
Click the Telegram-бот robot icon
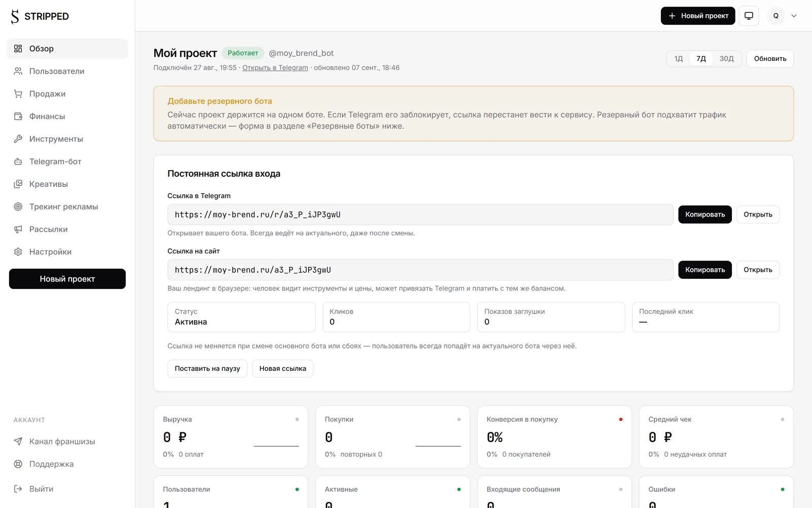pos(18,162)
